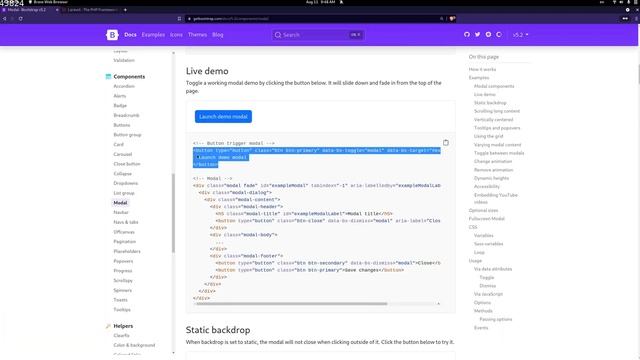This screenshot has height=360, width=640.
Task: Open Dropdowns in the sidebar
Action: click(126, 183)
